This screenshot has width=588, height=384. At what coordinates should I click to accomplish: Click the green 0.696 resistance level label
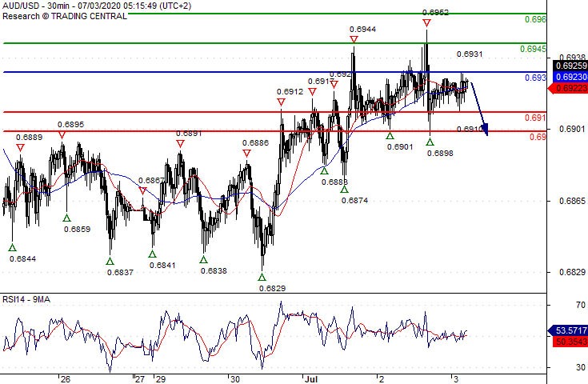[535, 19]
